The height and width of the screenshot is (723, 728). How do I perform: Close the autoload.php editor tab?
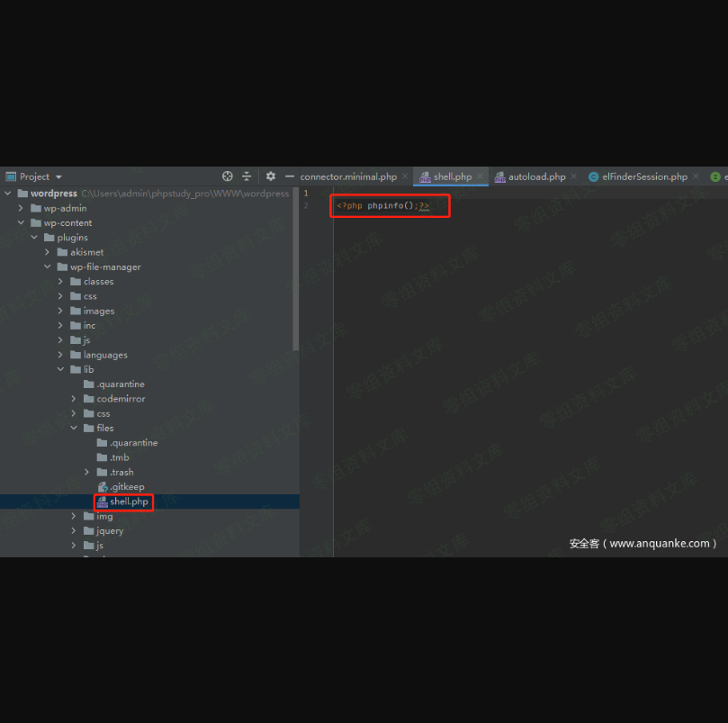tap(574, 177)
